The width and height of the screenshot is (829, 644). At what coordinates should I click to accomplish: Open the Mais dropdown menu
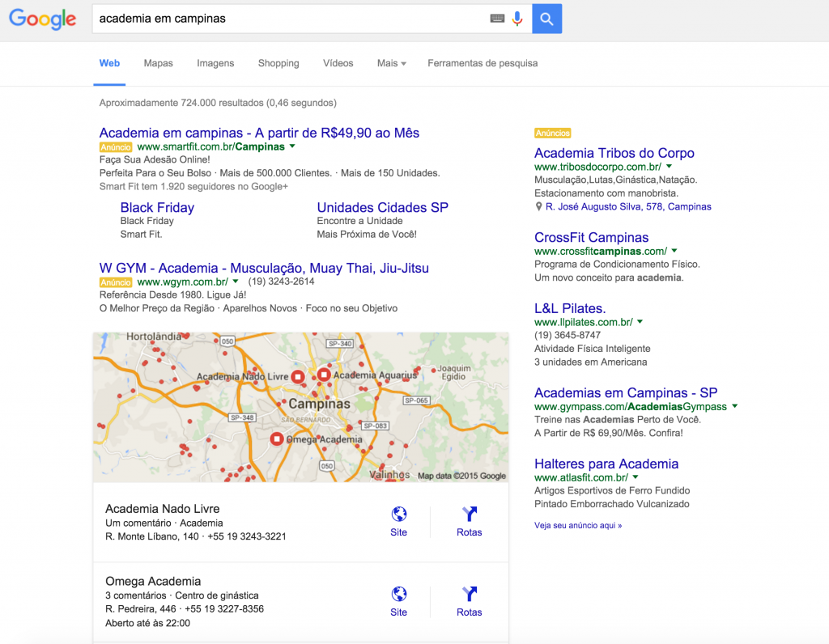click(x=391, y=63)
